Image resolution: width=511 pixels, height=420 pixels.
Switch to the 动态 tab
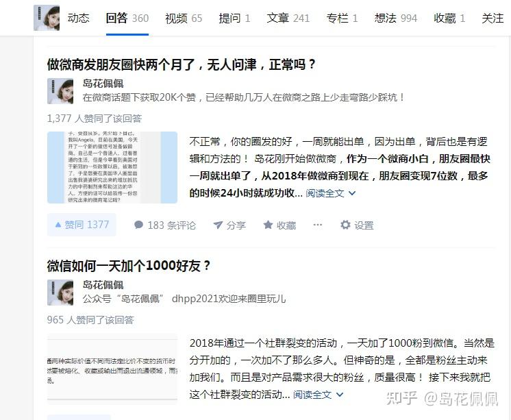[79, 18]
